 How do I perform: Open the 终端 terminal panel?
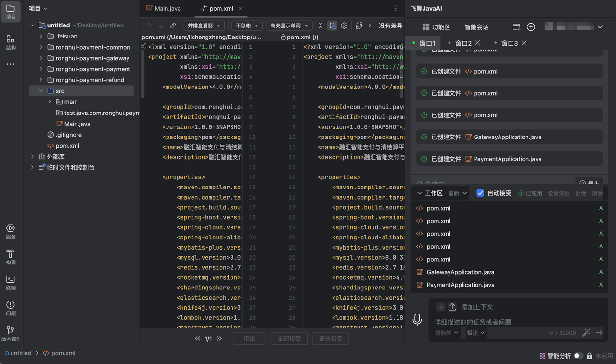11,282
